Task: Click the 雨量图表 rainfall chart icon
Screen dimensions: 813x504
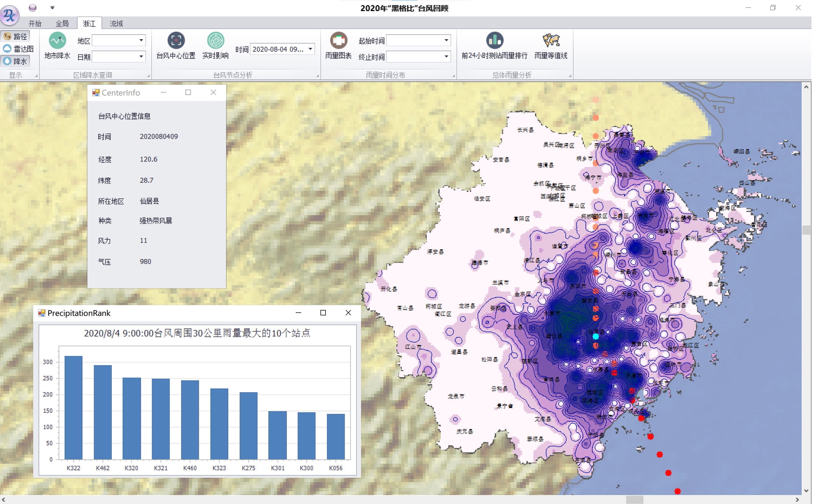Action: (339, 47)
